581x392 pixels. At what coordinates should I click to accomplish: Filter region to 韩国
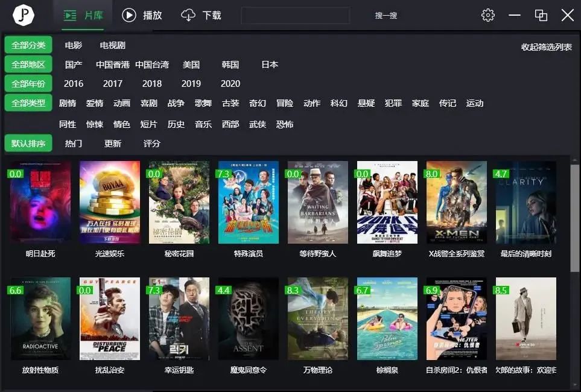[x=230, y=65]
